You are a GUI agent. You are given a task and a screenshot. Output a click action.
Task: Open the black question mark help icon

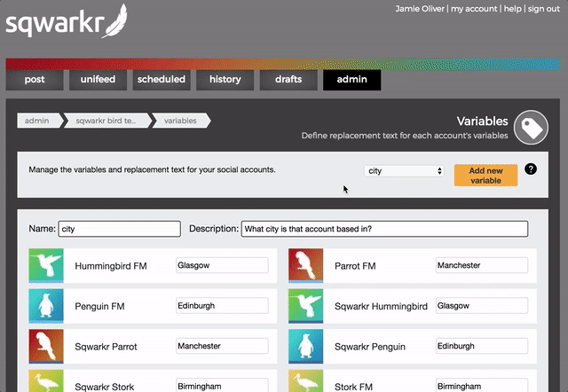coord(531,169)
